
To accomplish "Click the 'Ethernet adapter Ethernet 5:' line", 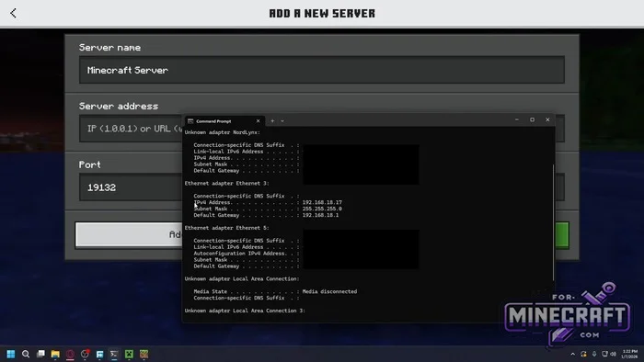I will click(226, 228).
